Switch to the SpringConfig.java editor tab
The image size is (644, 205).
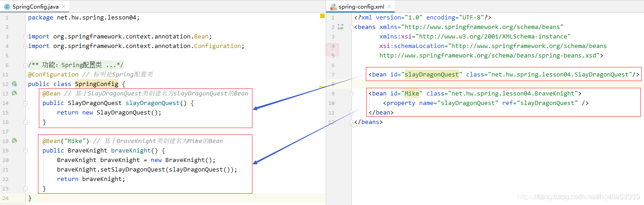coord(35,6)
